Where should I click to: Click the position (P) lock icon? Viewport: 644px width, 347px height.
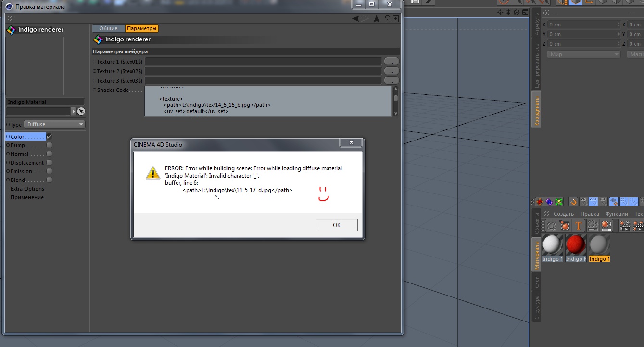(x=540, y=202)
